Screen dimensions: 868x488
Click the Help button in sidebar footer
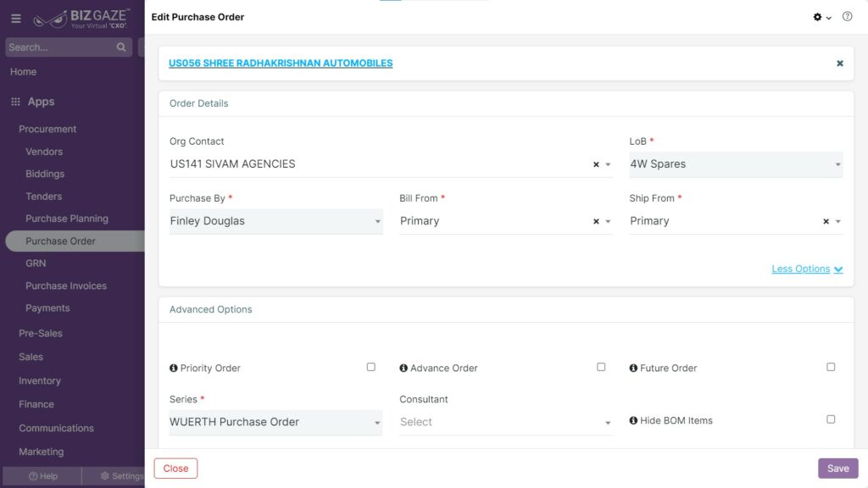pyautogui.click(x=42, y=476)
